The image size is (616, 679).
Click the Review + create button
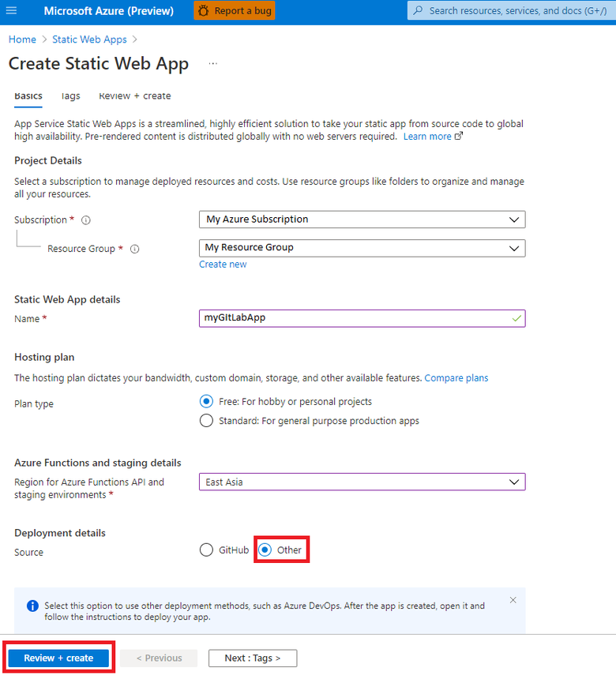point(58,658)
